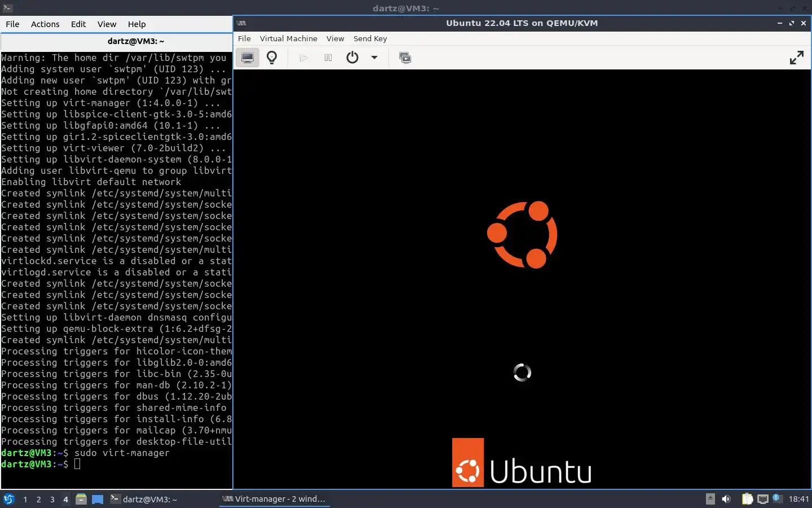
Task: Open the removable media eject tray icon
Action: (710, 499)
